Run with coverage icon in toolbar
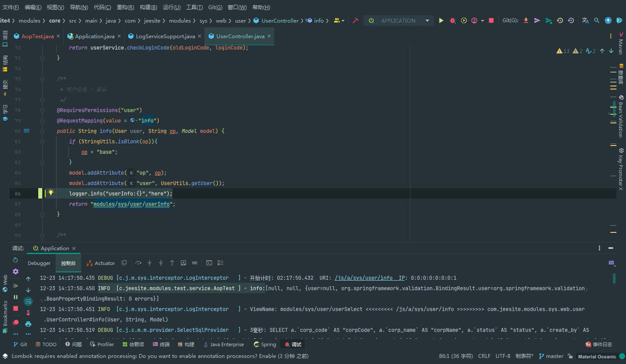This screenshot has height=364, width=626. point(464,20)
